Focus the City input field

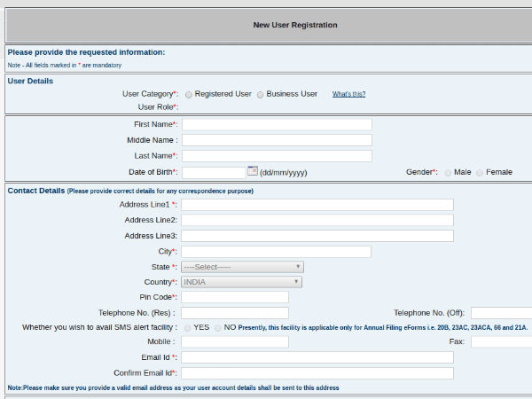click(277, 252)
